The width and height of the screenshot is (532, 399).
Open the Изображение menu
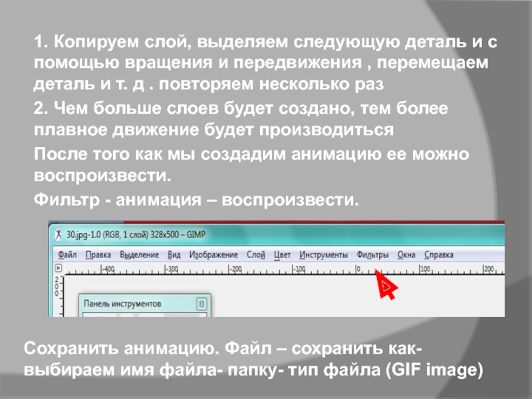click(x=213, y=255)
